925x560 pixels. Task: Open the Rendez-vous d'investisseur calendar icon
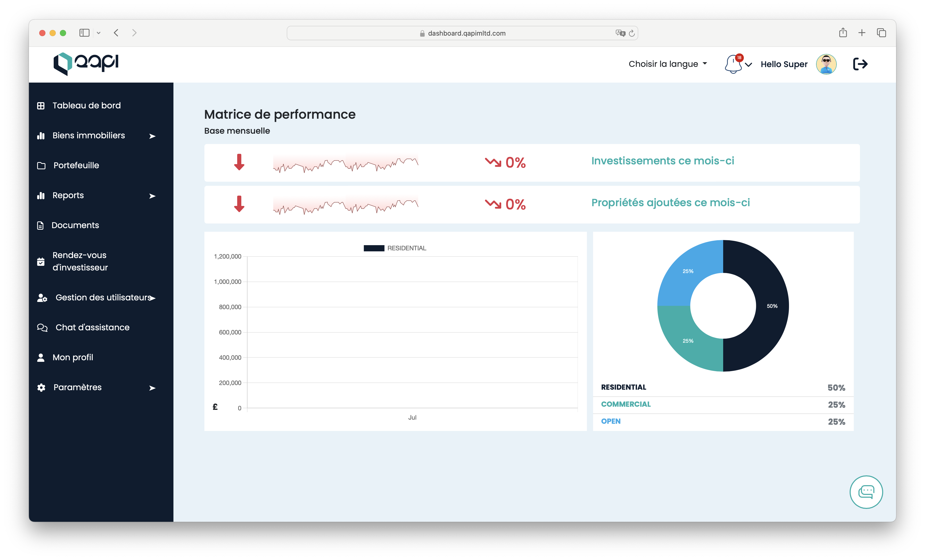[x=41, y=261]
